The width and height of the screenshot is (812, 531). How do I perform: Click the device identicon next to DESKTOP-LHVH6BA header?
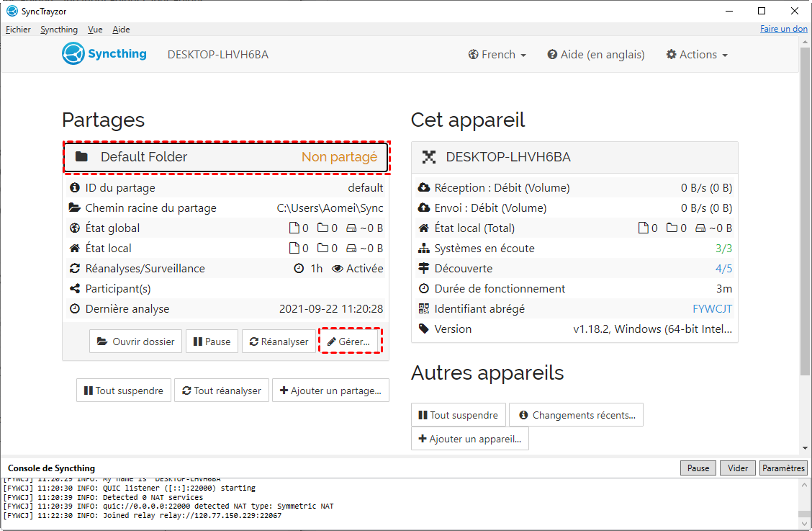429,156
